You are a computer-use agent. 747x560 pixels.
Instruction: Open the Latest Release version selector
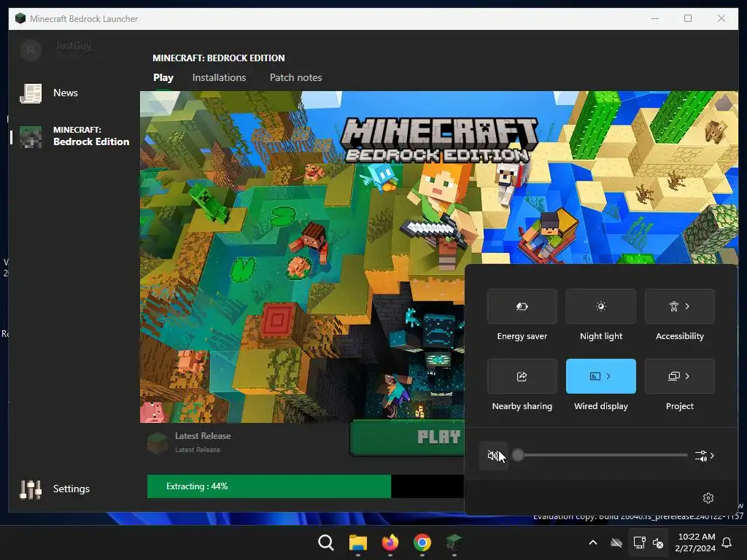(190, 443)
